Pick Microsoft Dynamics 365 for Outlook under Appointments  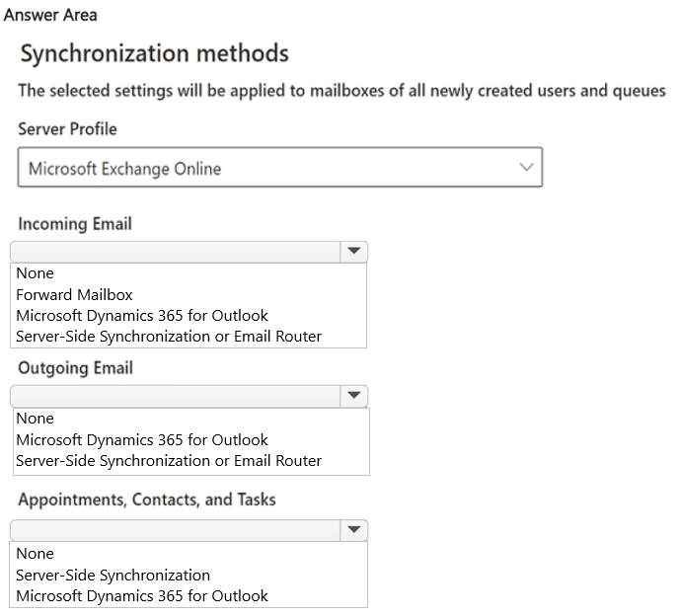tap(142, 595)
